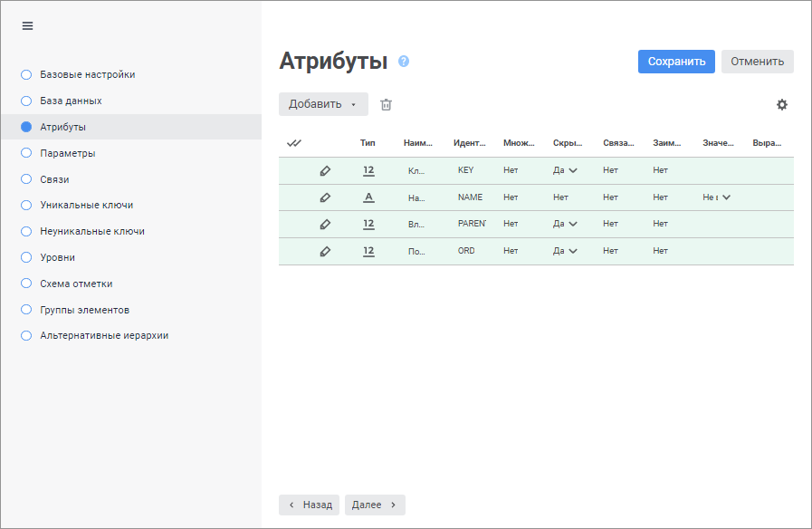
Task: Expand value dropdown in NAME row
Action: [726, 197]
